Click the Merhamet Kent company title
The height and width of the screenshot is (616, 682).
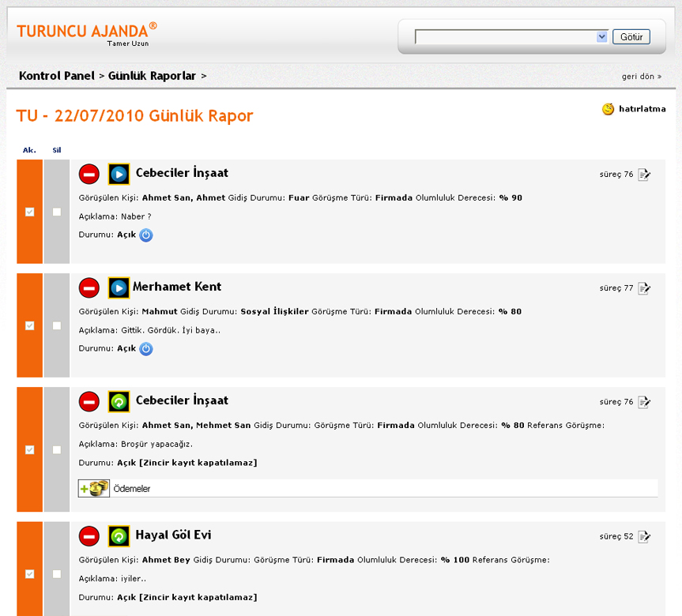(x=177, y=287)
